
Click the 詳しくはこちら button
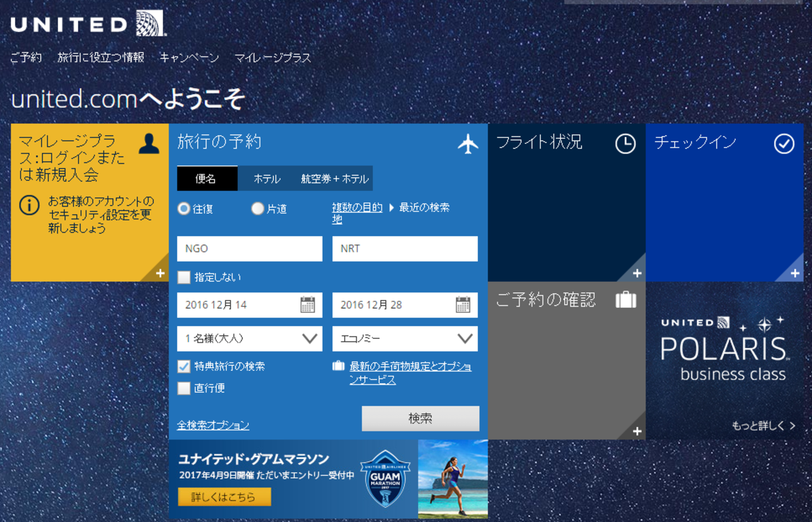[224, 497]
